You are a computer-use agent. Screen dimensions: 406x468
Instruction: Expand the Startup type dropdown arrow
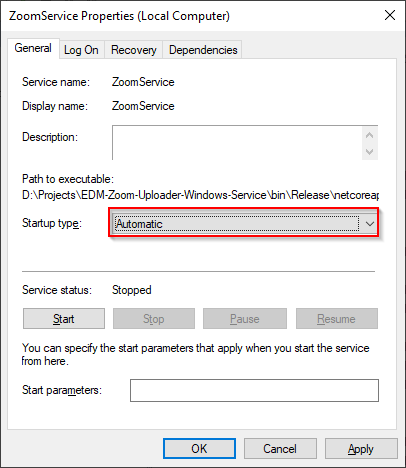[369, 224]
